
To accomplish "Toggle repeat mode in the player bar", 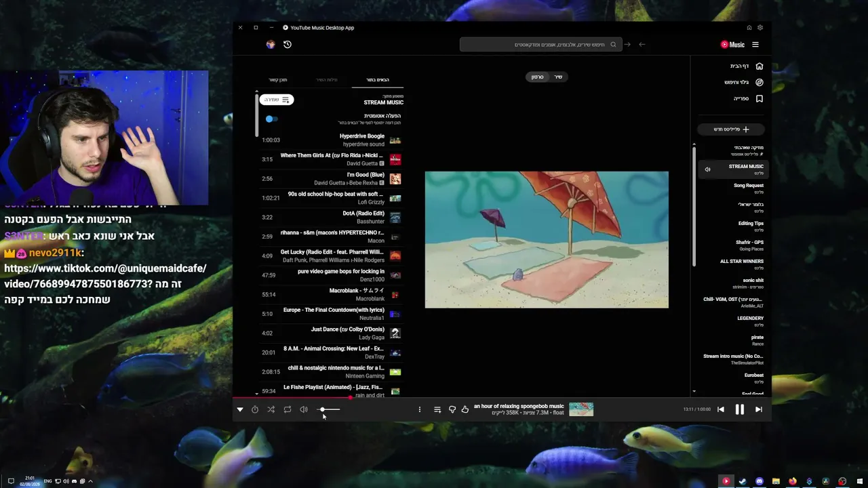I will (x=288, y=409).
